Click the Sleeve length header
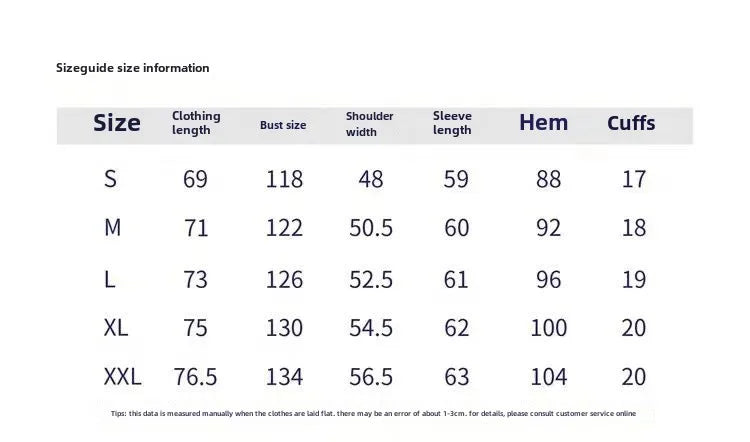This screenshot has height=442, width=750. [x=452, y=123]
